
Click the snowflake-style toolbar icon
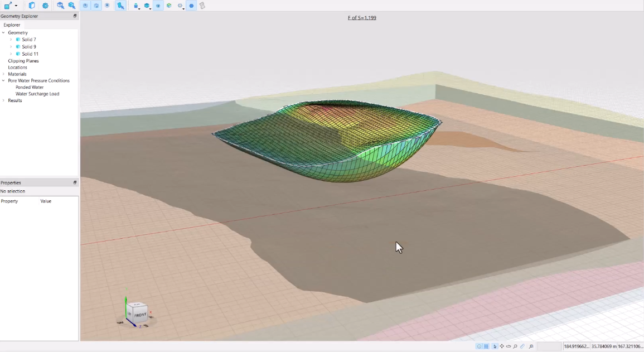click(158, 6)
